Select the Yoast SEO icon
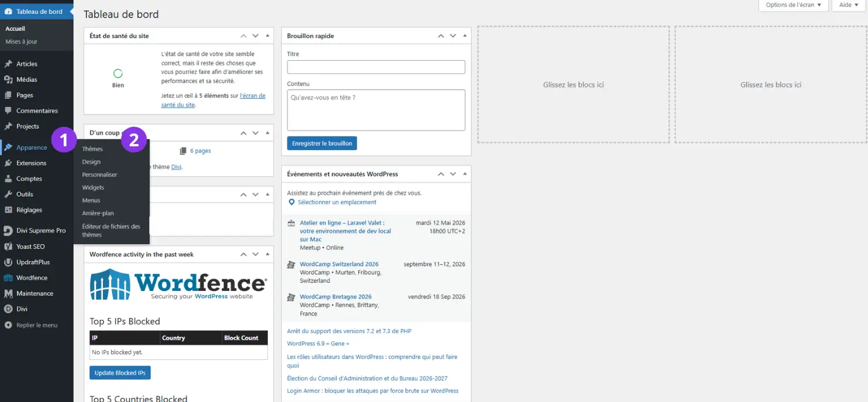Viewport: 868px width, 402px height. pos(8,246)
